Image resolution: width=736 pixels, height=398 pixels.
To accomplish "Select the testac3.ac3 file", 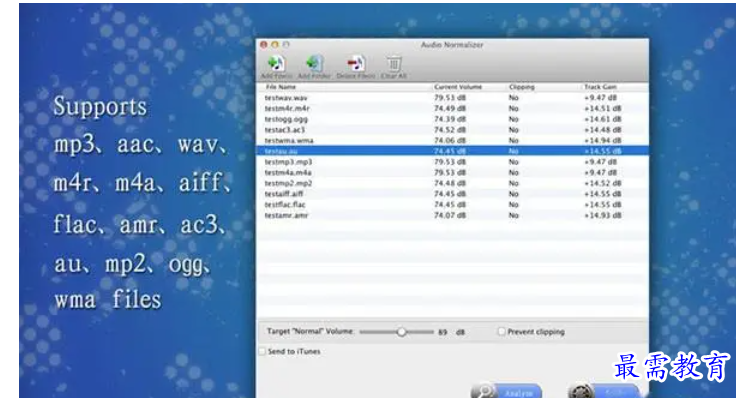I will [x=284, y=130].
